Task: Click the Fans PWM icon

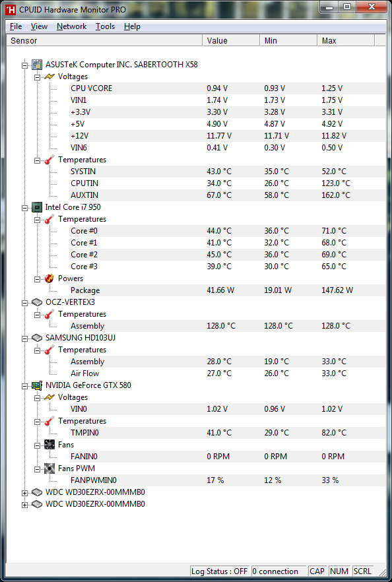Action: [49, 469]
